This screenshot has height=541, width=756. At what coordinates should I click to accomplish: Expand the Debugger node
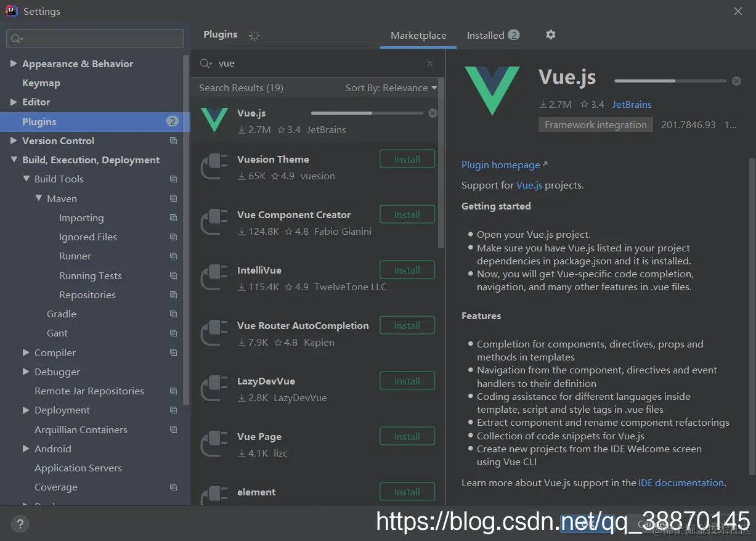point(26,372)
